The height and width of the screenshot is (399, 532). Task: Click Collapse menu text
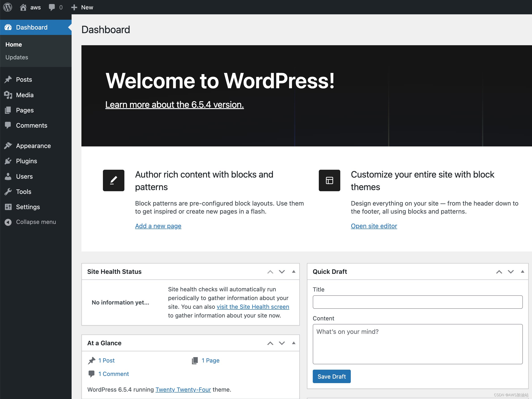(36, 222)
